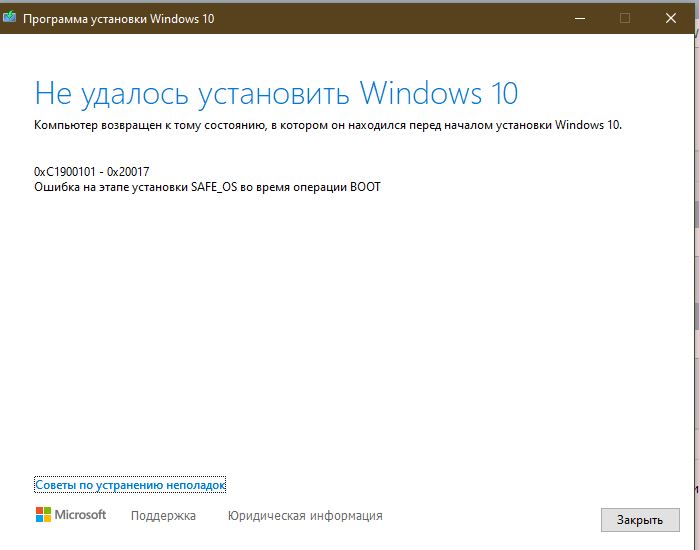This screenshot has height=550, width=699.
Task: Open the 'Советы по устранению неполадок' link
Action: point(130,485)
